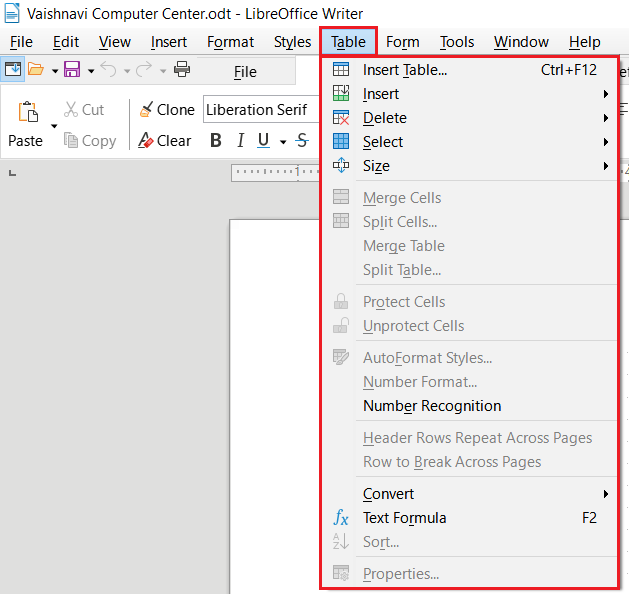Click the Save floppy disk icon
629x594 pixels.
(72, 69)
